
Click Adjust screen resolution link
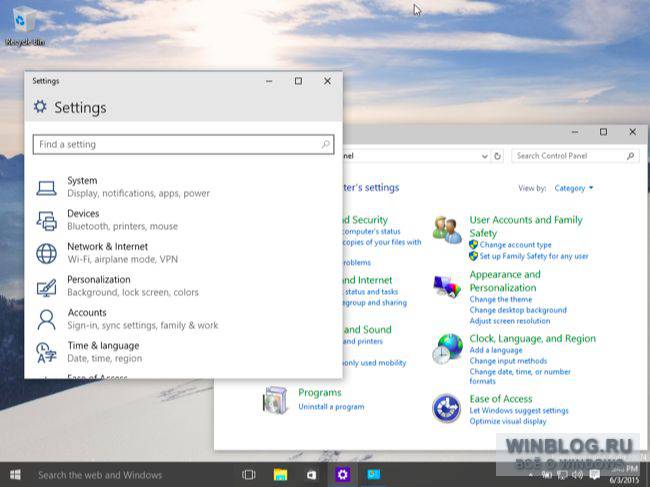[x=510, y=321]
